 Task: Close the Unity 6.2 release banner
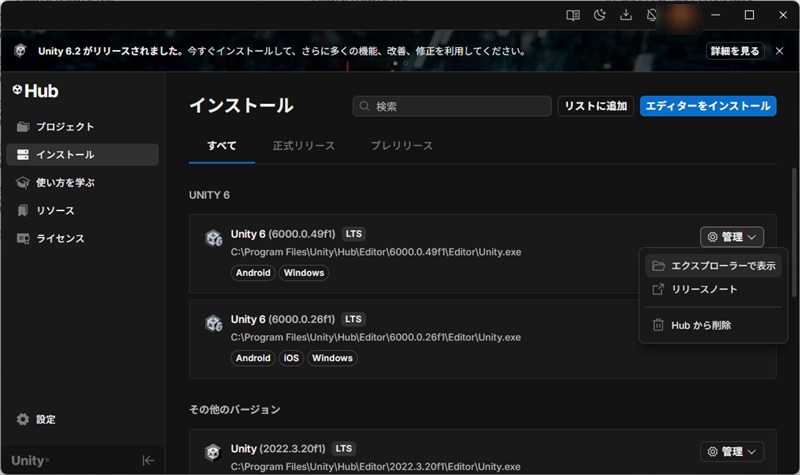pyautogui.click(x=779, y=51)
